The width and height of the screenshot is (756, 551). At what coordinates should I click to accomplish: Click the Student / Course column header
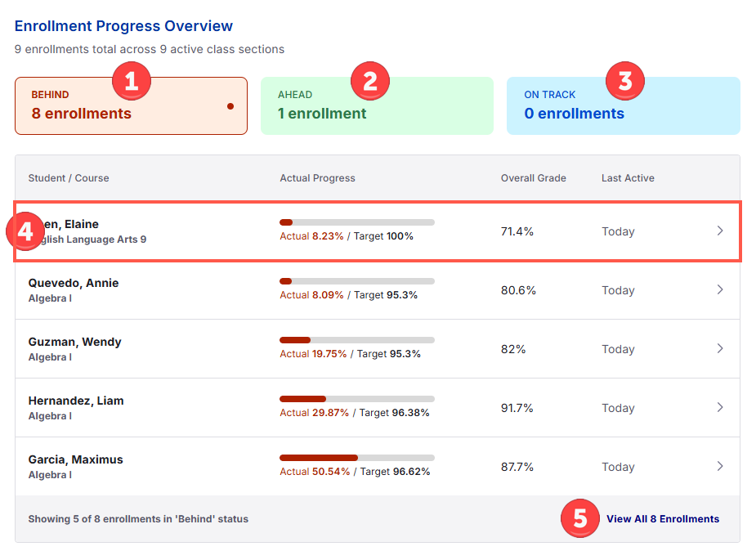click(x=69, y=178)
